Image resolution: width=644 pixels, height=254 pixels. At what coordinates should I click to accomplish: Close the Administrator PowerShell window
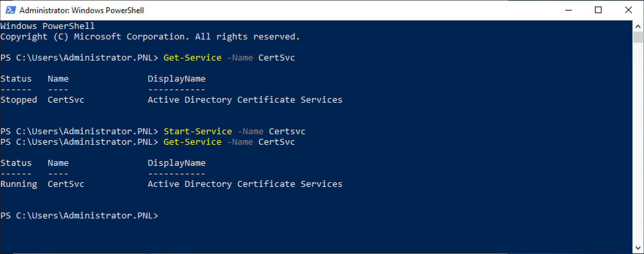(x=628, y=10)
